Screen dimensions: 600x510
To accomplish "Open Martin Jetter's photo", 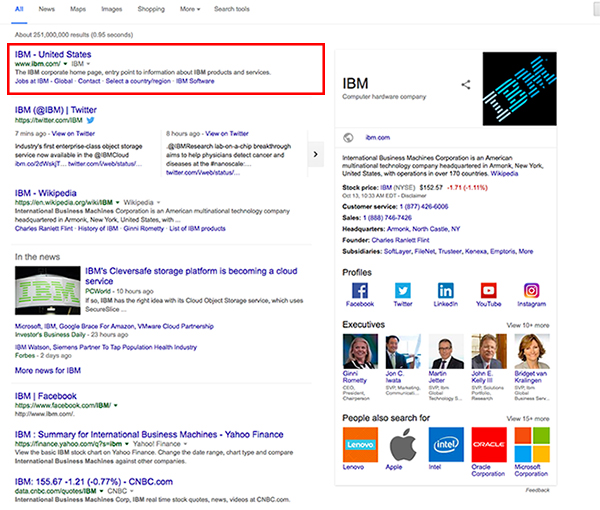I will tap(446, 351).
